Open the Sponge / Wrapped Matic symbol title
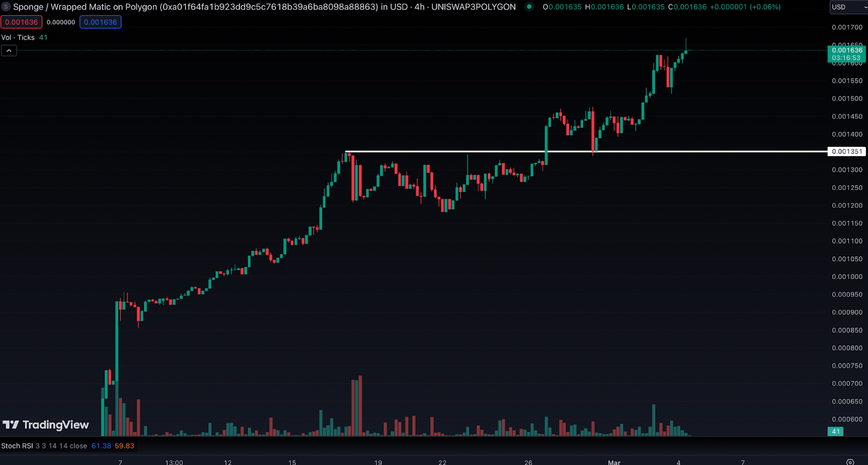The image size is (868, 465). coord(264,7)
